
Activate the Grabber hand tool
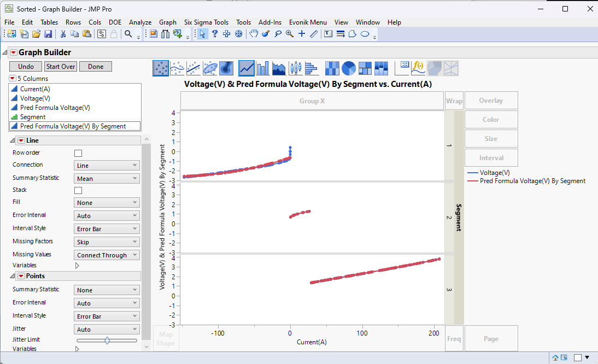[x=254, y=34]
